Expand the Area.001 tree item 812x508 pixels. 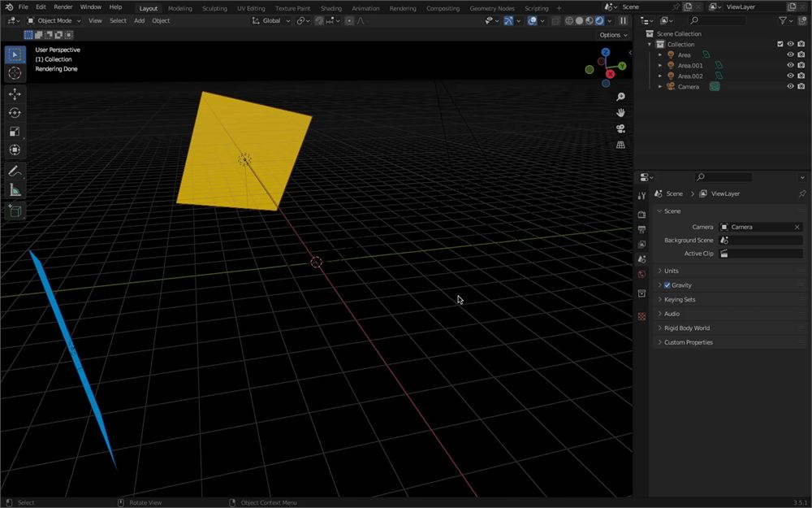click(x=659, y=65)
